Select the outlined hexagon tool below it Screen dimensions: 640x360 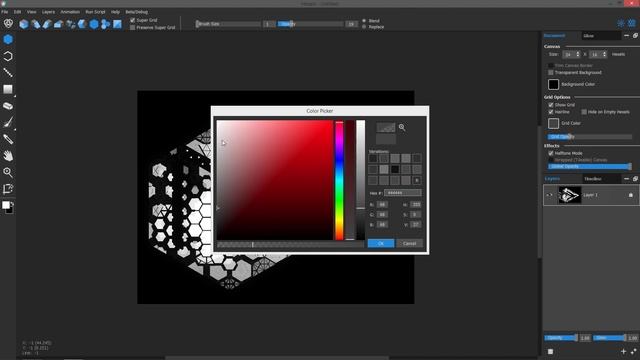click(x=8, y=56)
